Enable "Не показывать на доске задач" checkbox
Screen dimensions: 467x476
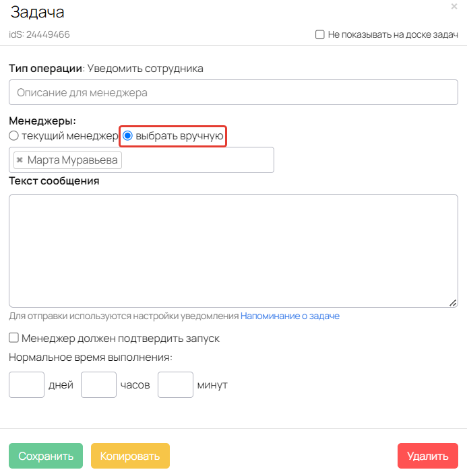[320, 34]
